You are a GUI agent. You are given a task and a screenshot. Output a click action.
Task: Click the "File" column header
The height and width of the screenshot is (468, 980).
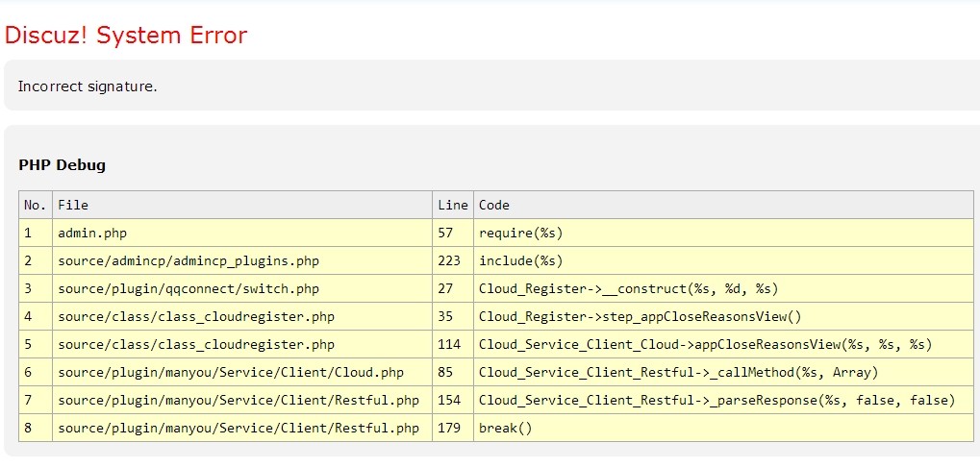coord(73,205)
